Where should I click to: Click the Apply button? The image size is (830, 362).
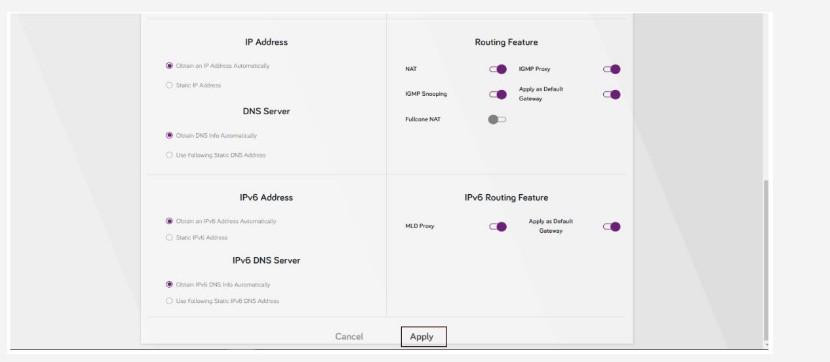423,337
